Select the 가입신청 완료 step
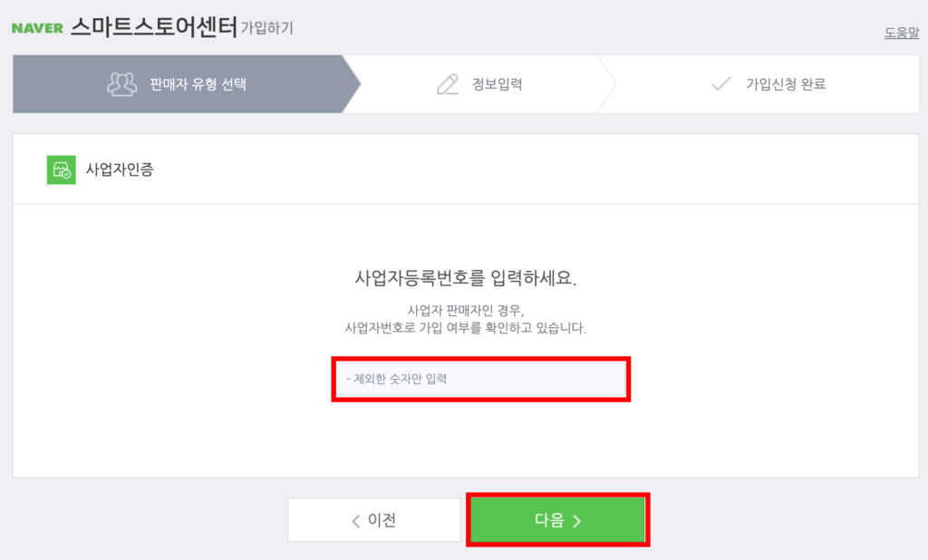The image size is (928, 560). [x=786, y=84]
